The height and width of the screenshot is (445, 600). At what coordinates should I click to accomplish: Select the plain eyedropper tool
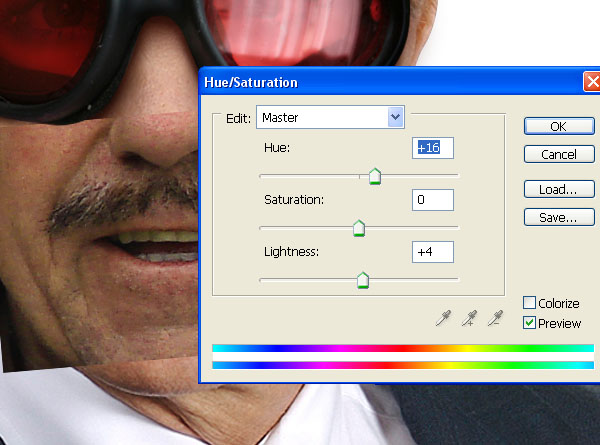pos(443,318)
